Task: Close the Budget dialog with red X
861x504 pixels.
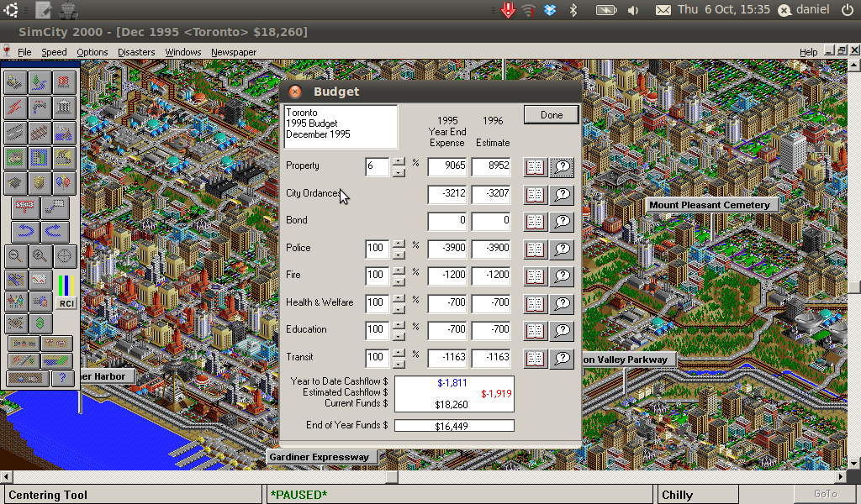Action: [295, 92]
